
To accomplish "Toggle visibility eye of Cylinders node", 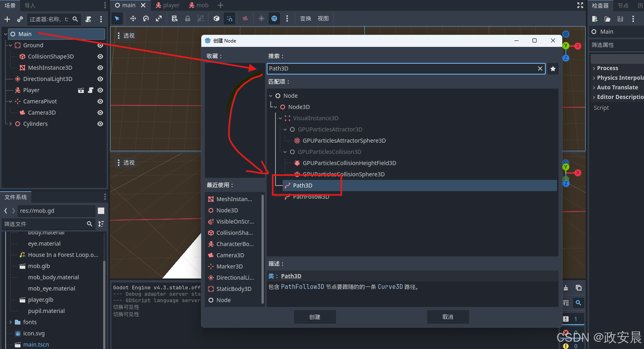I will tap(100, 124).
